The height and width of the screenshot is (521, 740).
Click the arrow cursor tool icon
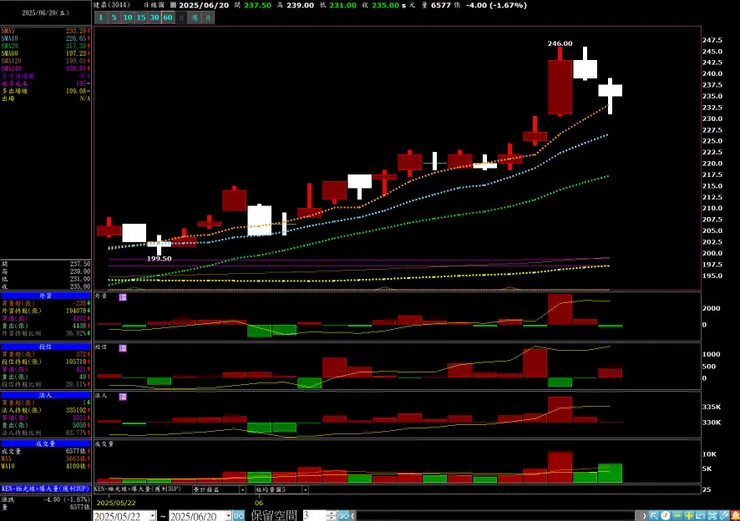[x=654, y=515]
